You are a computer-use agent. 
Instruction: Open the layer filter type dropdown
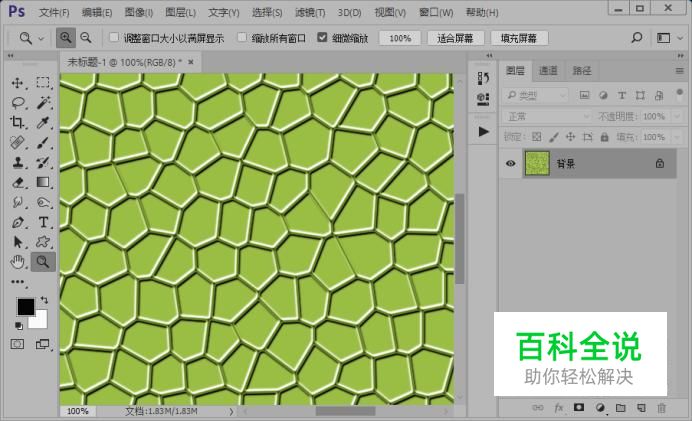pos(536,95)
